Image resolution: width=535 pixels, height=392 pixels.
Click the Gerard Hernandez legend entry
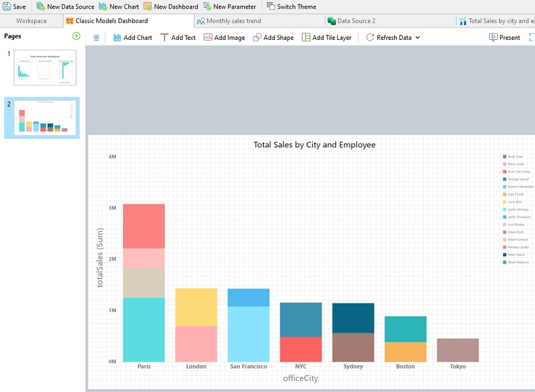pyautogui.click(x=518, y=187)
